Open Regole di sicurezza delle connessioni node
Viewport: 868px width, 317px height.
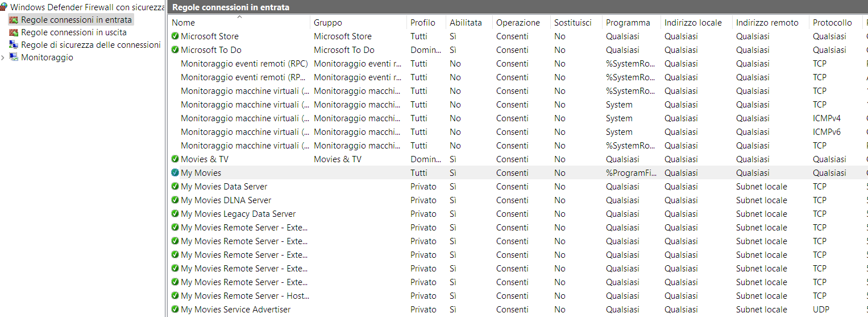[x=90, y=45]
